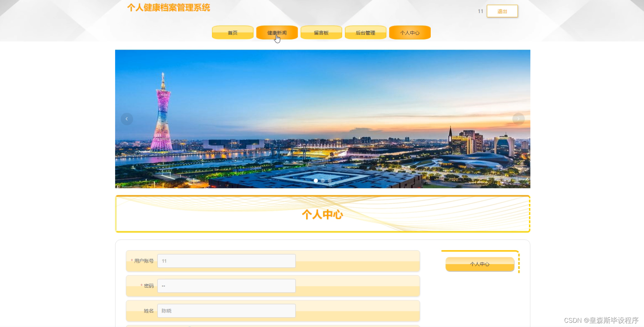Open the 个人中心 navigation tab

[x=410, y=32]
